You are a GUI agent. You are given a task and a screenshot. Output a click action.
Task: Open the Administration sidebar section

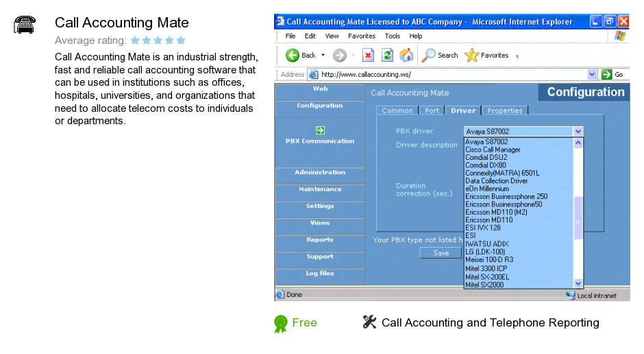click(320, 175)
